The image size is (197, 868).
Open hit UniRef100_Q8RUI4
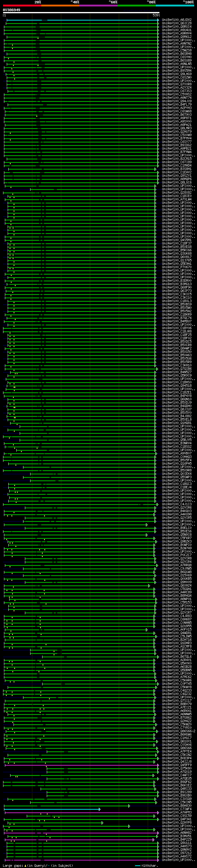[177, 26]
